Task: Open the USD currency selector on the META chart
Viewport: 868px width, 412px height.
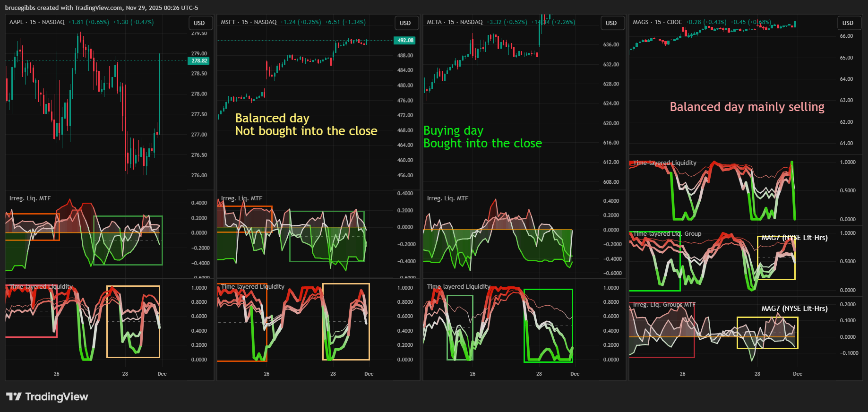Action: 611,23
